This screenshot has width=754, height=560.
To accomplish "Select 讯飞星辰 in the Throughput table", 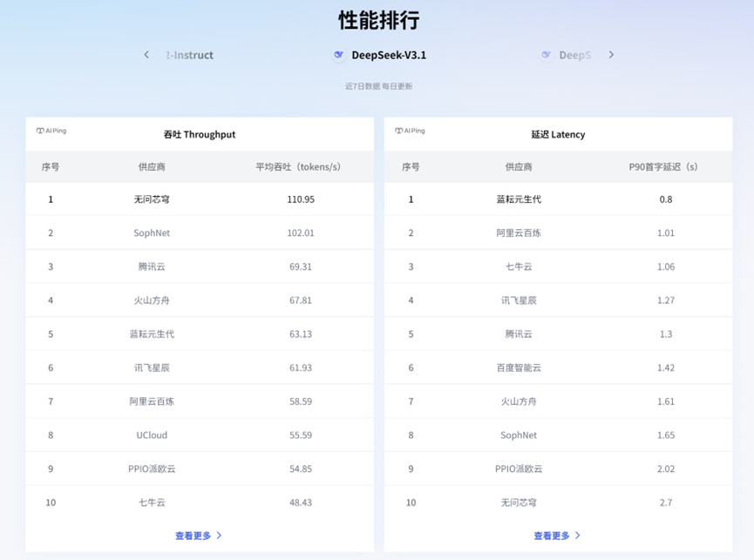I will point(152,368).
